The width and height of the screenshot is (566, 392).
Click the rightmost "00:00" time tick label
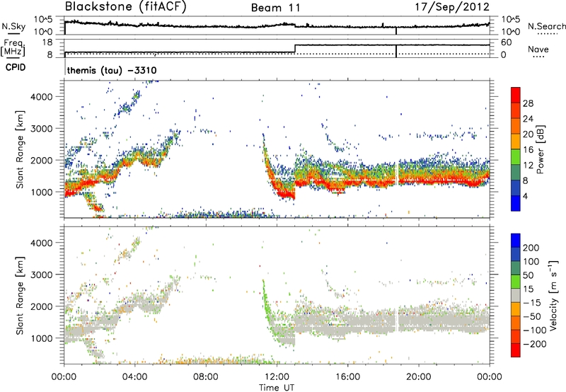click(x=490, y=377)
